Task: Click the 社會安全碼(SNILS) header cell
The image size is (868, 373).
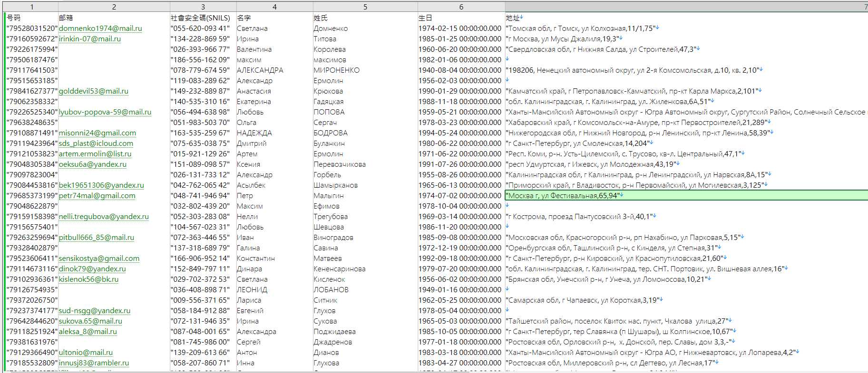Action: [x=203, y=18]
